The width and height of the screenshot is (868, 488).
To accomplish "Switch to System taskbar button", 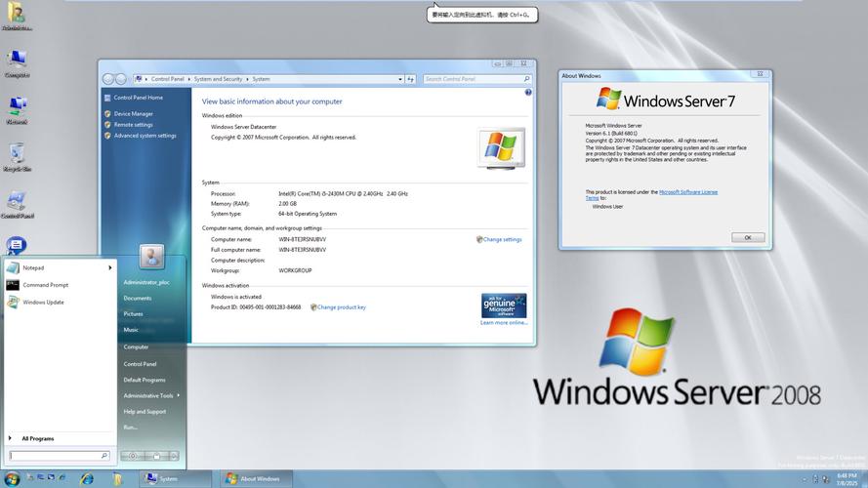I will [x=176, y=478].
